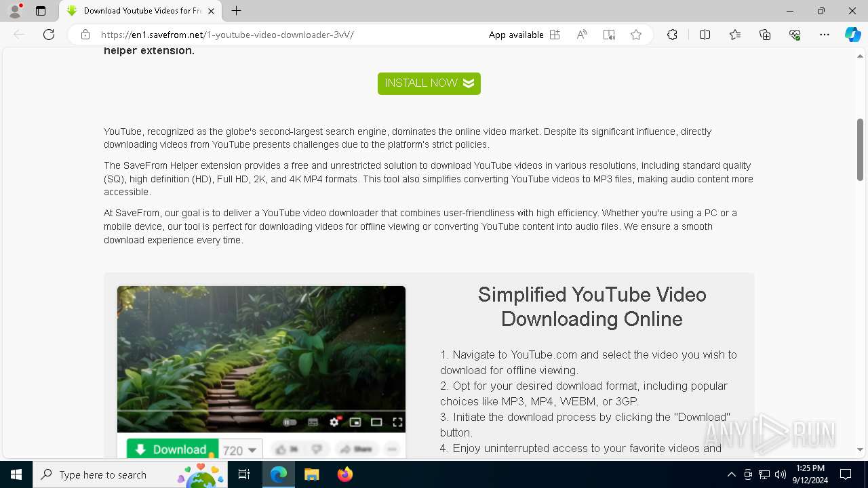Screen dimensions: 868x488
Task: Click the network status tray icon
Action: click(764, 474)
